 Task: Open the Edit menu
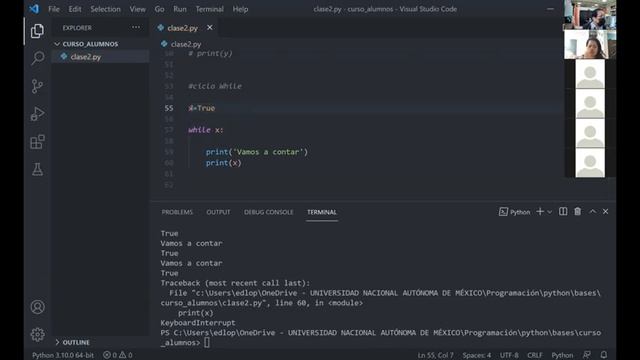point(75,9)
